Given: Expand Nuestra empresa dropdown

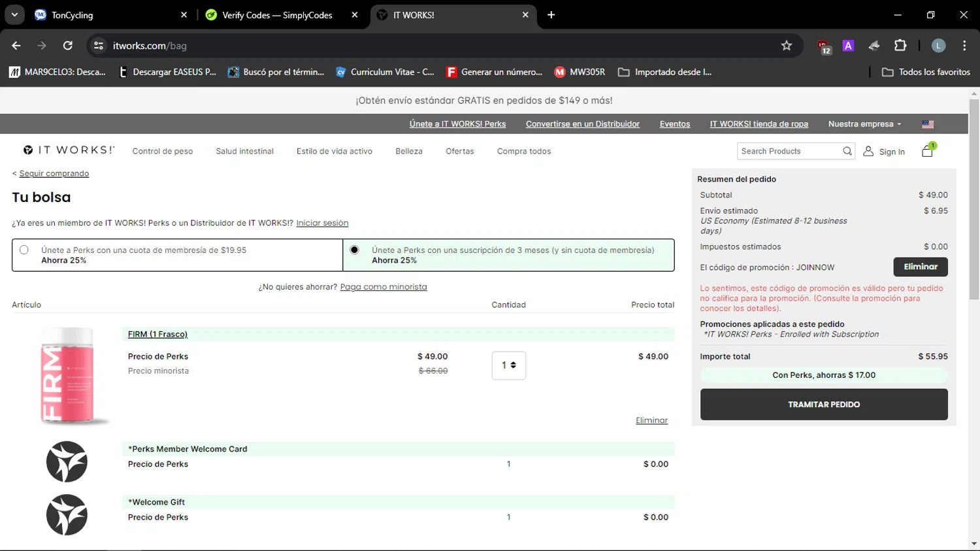Looking at the screenshot, I should tap(864, 124).
